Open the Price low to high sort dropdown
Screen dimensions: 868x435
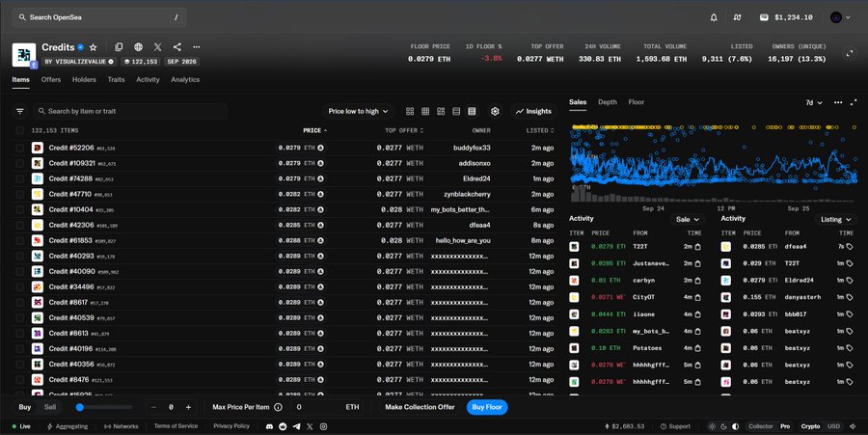(x=358, y=111)
